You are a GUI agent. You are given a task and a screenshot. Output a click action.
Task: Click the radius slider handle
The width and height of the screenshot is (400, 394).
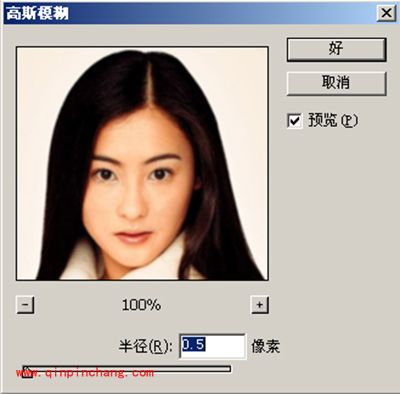click(x=27, y=373)
